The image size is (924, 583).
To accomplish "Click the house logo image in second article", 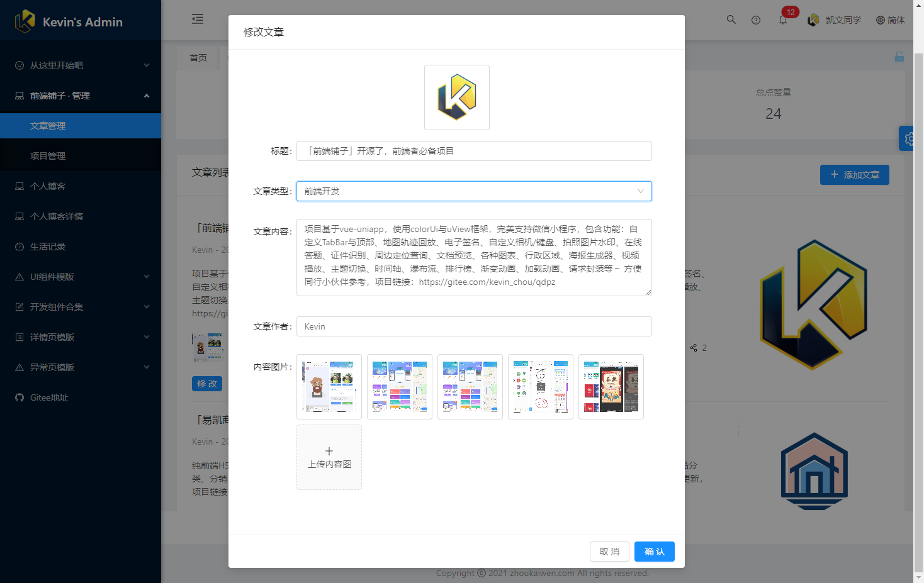I will click(814, 471).
